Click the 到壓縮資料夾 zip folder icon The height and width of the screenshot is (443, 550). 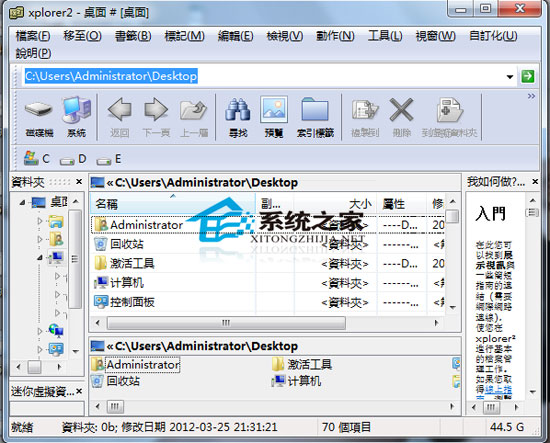click(449, 117)
